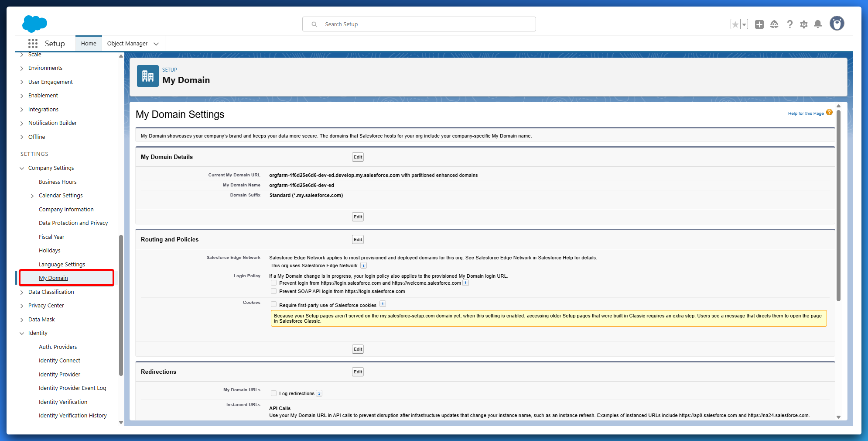Click the search magnifier icon
The width and height of the screenshot is (868, 441).
pyautogui.click(x=314, y=24)
